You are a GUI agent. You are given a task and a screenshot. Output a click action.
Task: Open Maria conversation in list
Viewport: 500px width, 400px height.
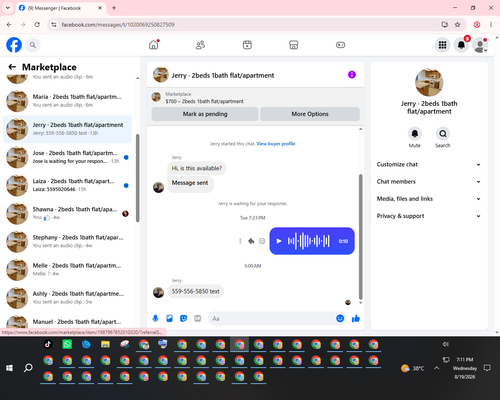(67, 101)
